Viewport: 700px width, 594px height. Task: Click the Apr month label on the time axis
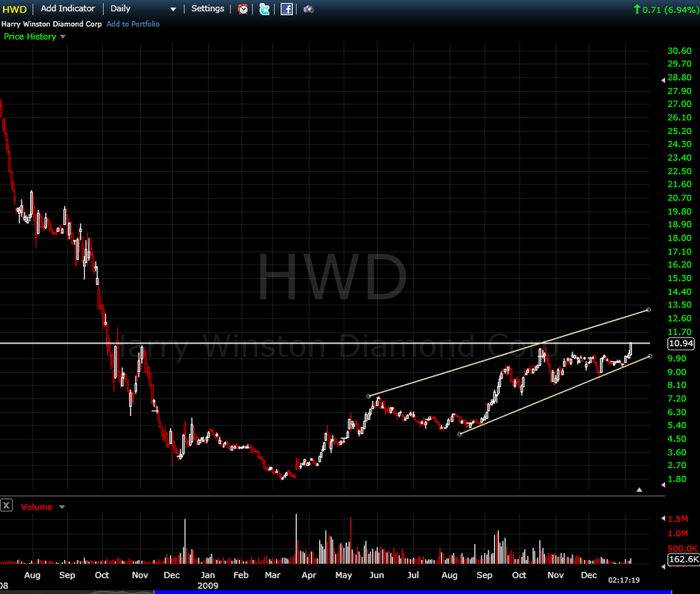[x=309, y=575]
